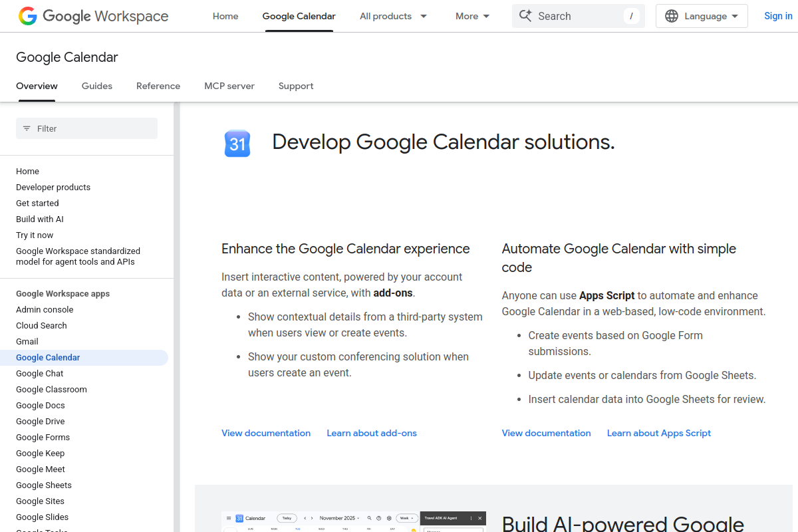Open the Language selector dropdown
The width and height of the screenshot is (798, 532).
pyautogui.click(x=702, y=16)
